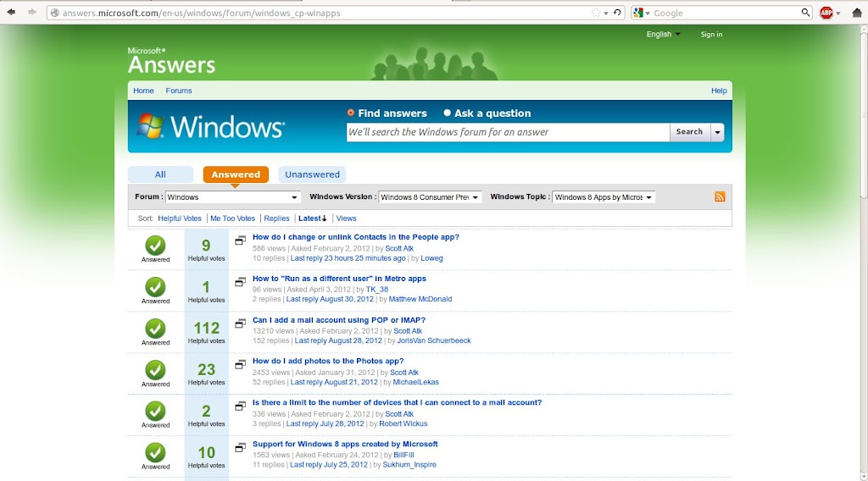868x481 pixels.
Task: Click the Microsoft Answers logo
Action: click(x=171, y=61)
